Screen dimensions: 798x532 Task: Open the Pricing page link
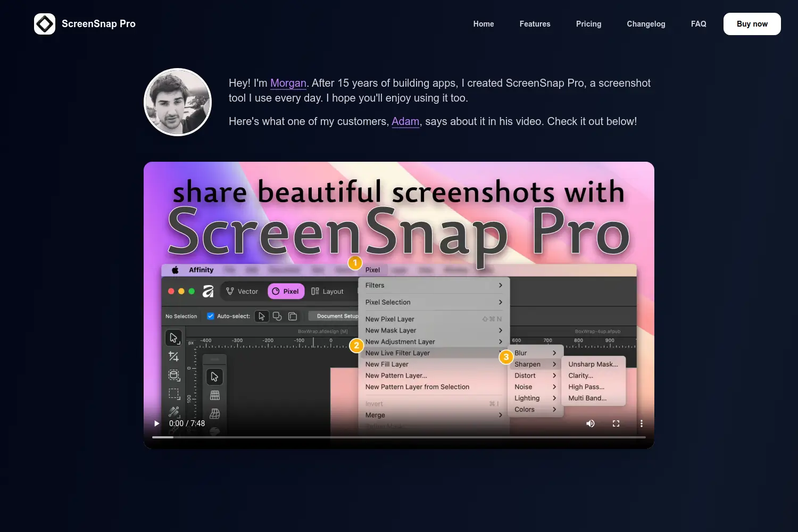coord(588,24)
